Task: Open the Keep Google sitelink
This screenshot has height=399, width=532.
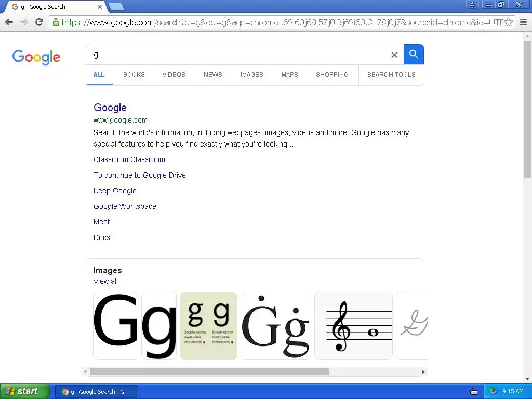Action: (x=115, y=191)
